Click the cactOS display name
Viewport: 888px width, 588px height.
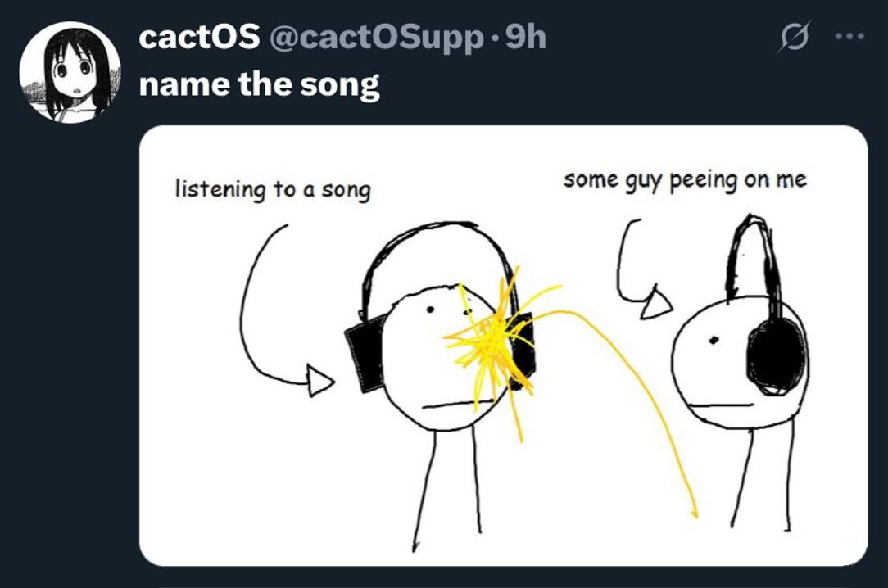tap(199, 38)
